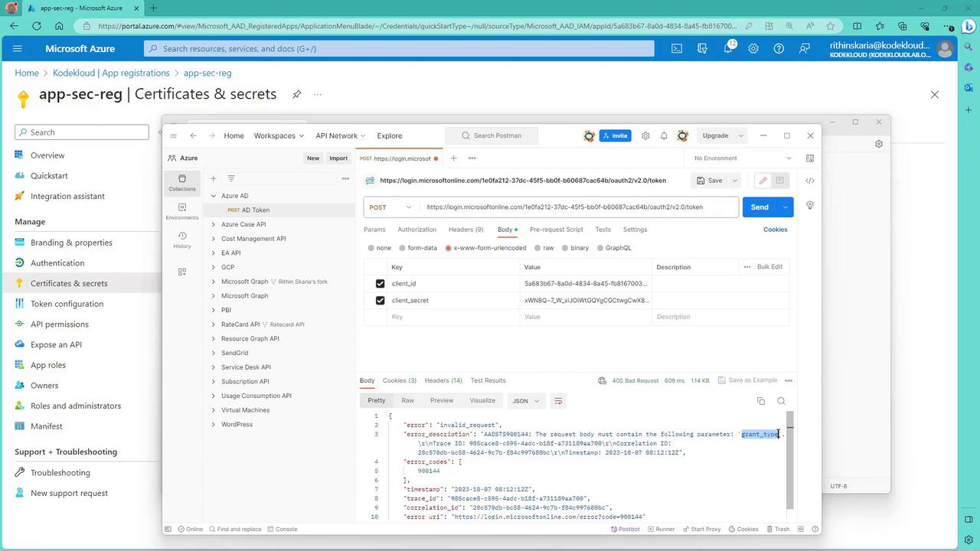980x551 pixels.
Task: Open the Azure portal hamburger menu
Action: coord(18,48)
